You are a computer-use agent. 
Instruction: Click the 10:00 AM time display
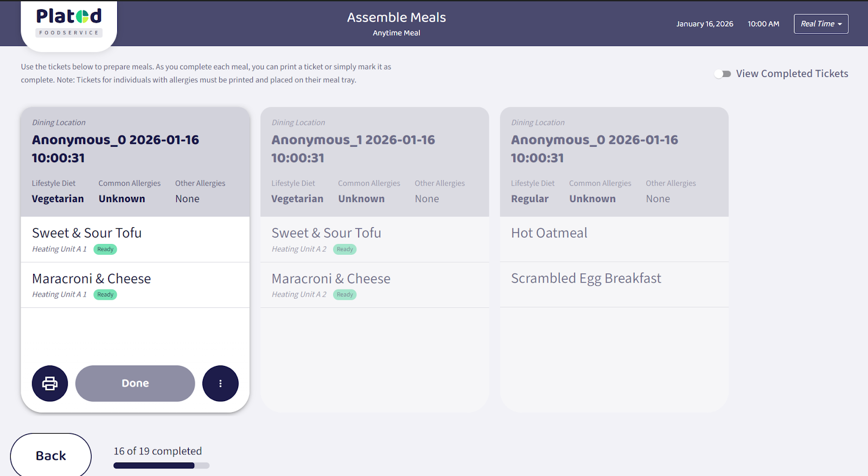click(763, 24)
